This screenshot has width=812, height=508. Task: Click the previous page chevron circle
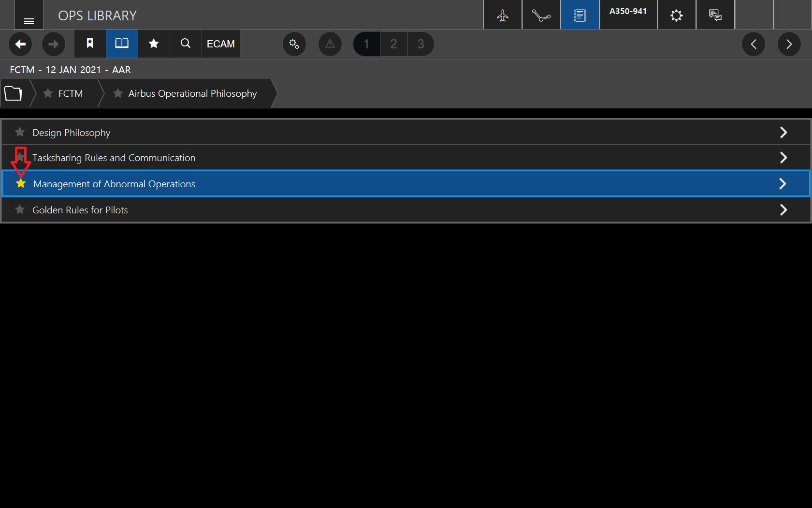click(754, 44)
